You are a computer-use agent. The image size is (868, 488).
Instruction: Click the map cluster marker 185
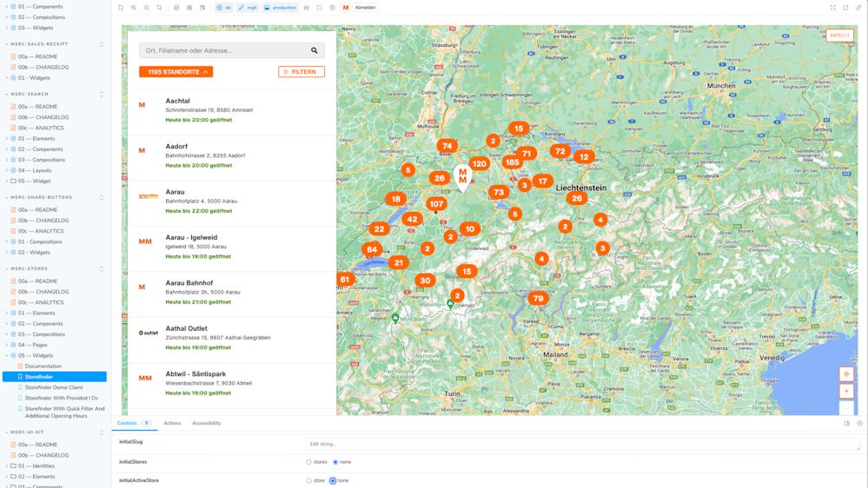(x=512, y=162)
